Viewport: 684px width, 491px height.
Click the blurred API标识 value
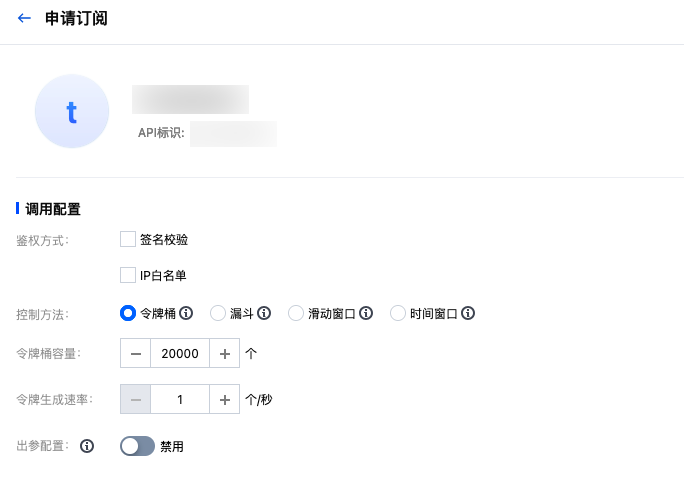point(233,133)
